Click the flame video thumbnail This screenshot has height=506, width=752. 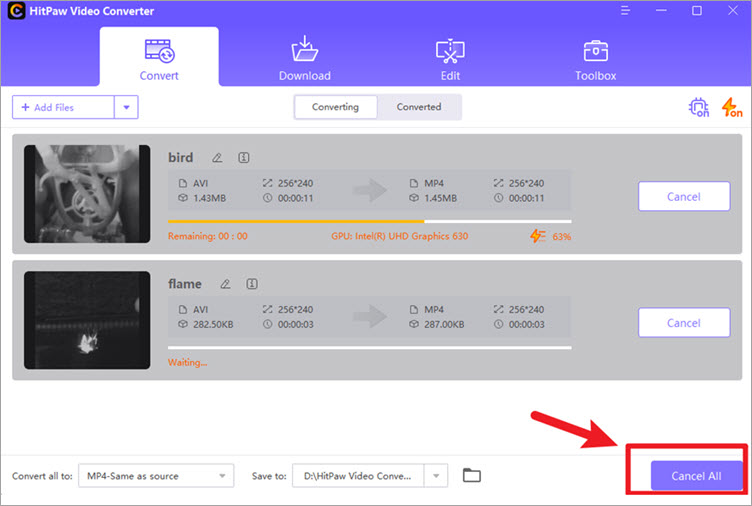tap(87, 320)
